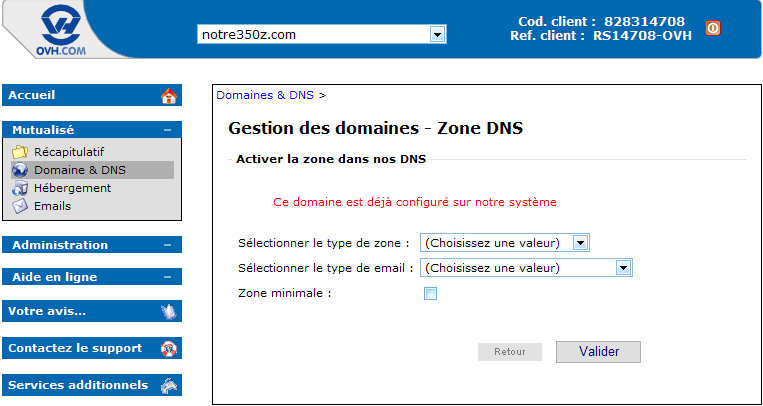Open the domain selector notre350z.com dropdown
The image size is (763, 406).
(x=437, y=35)
